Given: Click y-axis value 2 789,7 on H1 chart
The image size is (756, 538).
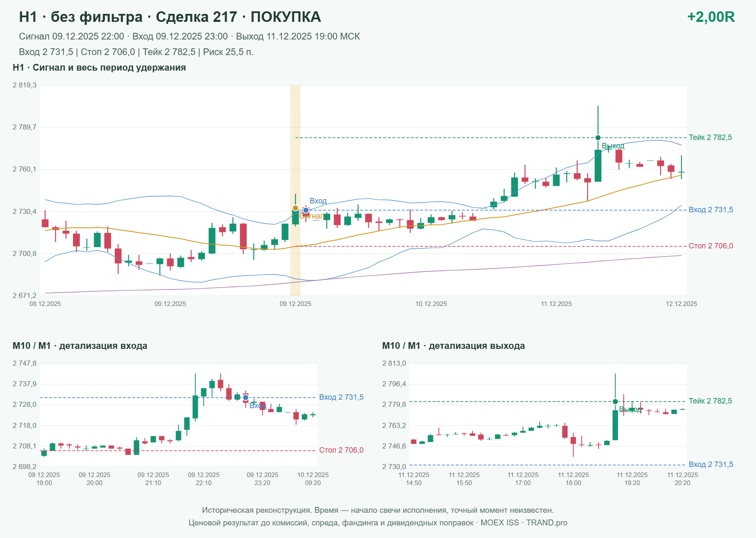Looking at the screenshot, I should pyautogui.click(x=24, y=127).
